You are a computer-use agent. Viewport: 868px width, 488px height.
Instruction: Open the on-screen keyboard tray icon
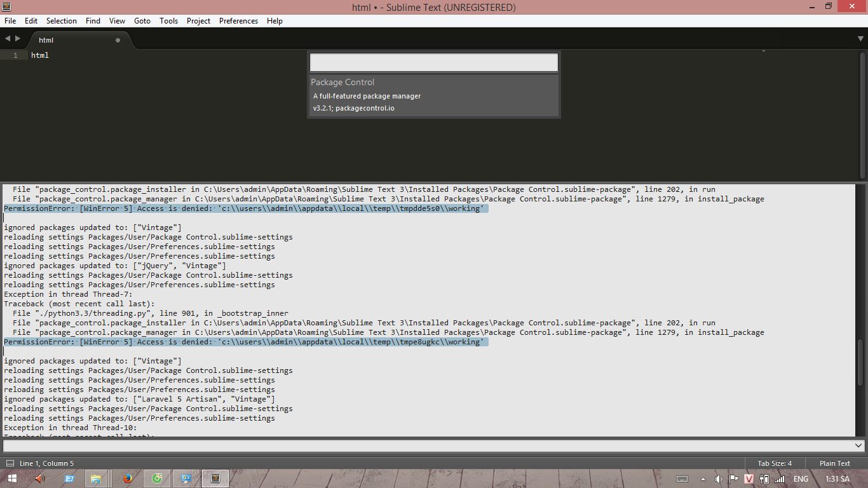click(x=682, y=479)
